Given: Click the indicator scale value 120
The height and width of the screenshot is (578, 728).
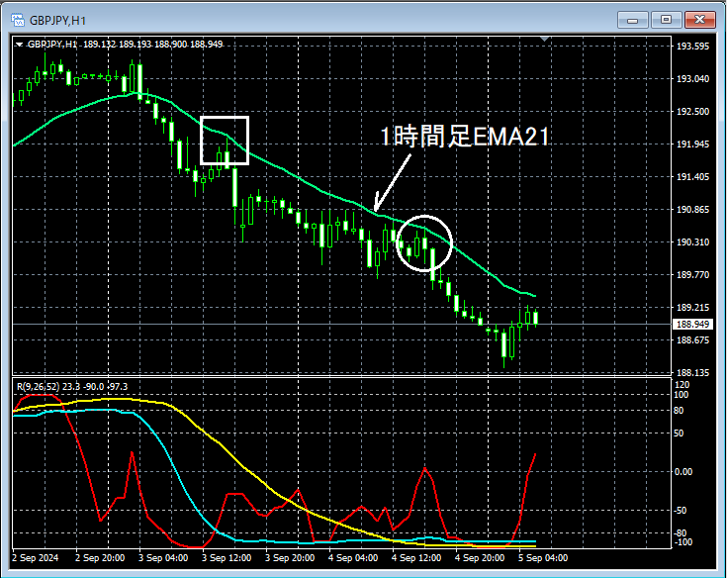Looking at the screenshot, I should tap(682, 385).
